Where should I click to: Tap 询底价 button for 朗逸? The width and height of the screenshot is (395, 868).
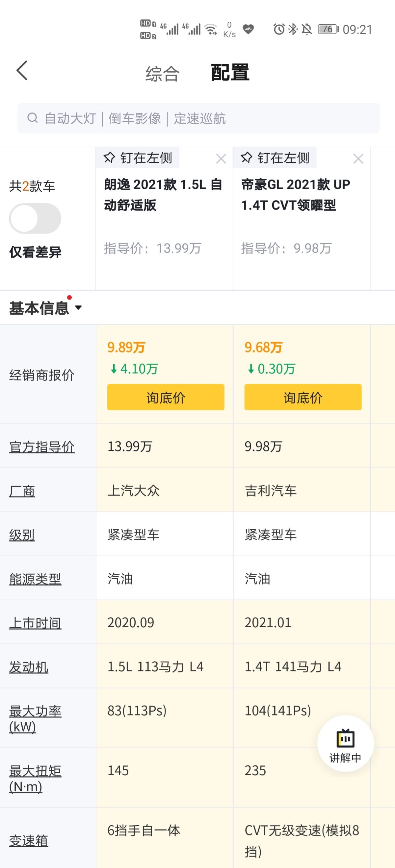[x=166, y=397]
